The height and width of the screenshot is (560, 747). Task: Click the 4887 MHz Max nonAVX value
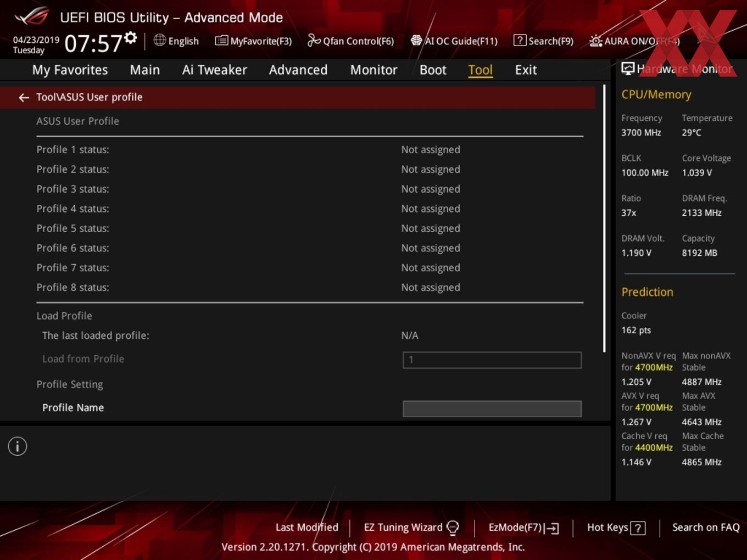[702, 382]
